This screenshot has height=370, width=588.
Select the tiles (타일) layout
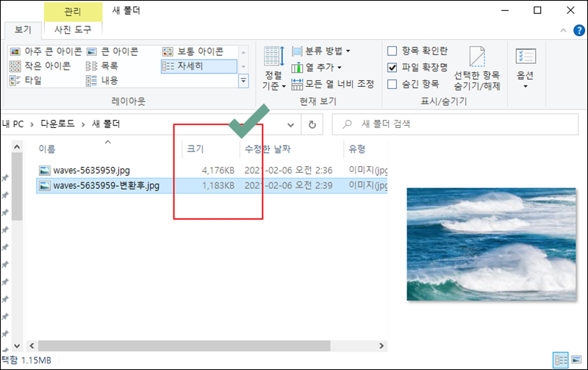click(x=26, y=80)
